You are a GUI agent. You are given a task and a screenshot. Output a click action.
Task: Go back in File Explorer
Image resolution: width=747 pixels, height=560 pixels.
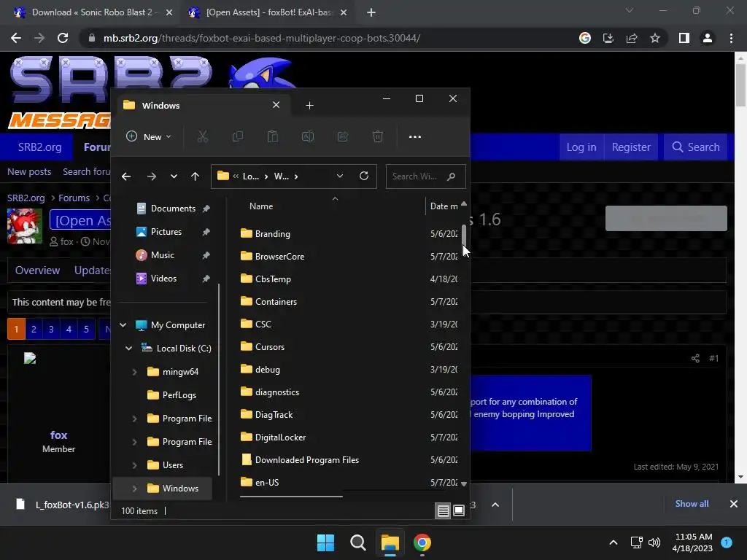(x=126, y=176)
